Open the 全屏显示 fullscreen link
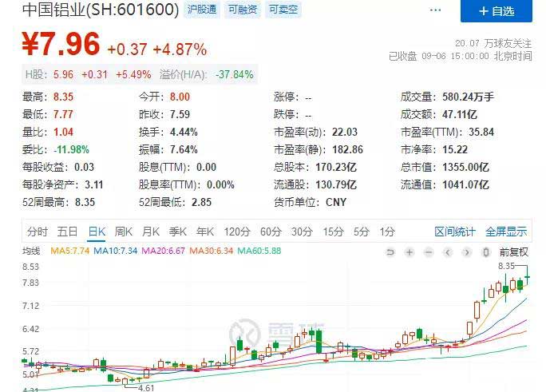The height and width of the screenshot is (392, 546). point(506,232)
